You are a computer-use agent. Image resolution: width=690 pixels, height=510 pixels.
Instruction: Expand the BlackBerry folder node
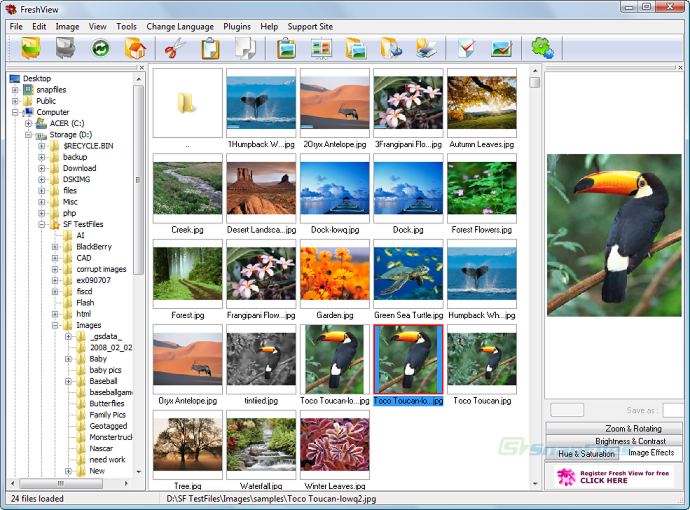point(55,247)
